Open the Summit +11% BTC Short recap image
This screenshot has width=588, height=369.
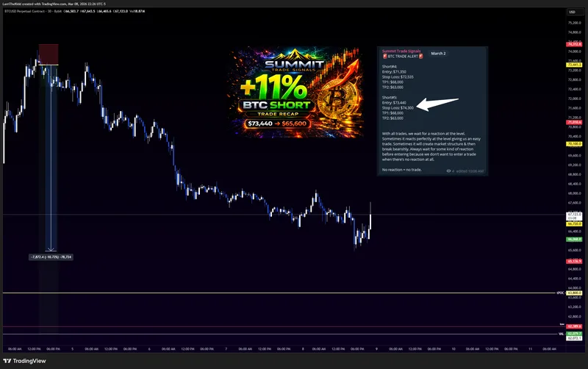coord(295,92)
